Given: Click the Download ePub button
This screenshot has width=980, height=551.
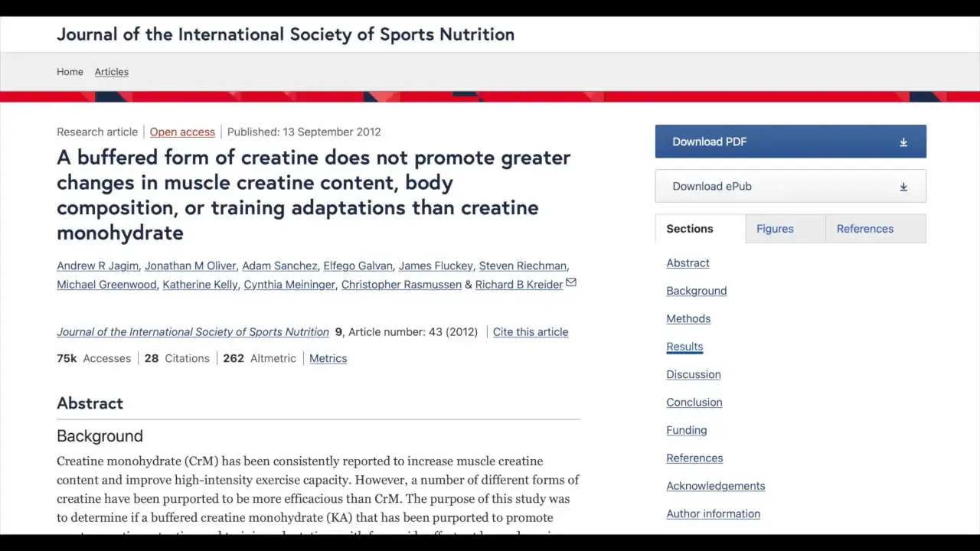Looking at the screenshot, I should point(791,186).
